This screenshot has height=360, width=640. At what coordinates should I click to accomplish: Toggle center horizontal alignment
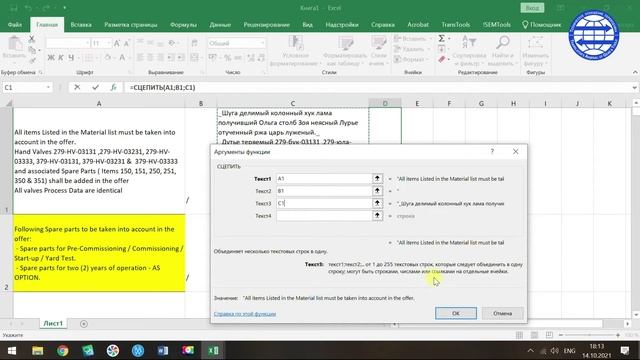[150, 58]
